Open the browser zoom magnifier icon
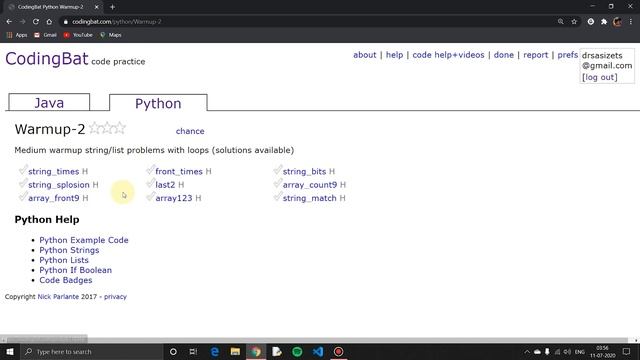 coord(561,22)
